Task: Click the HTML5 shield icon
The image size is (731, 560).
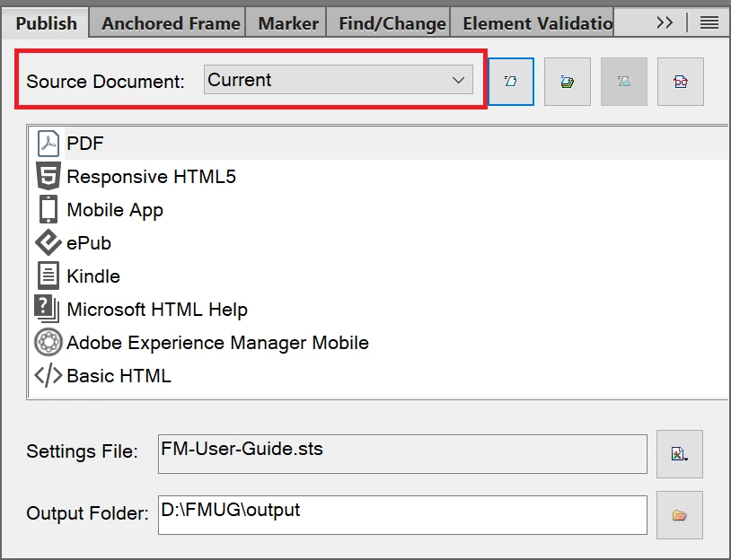Action: 48,176
